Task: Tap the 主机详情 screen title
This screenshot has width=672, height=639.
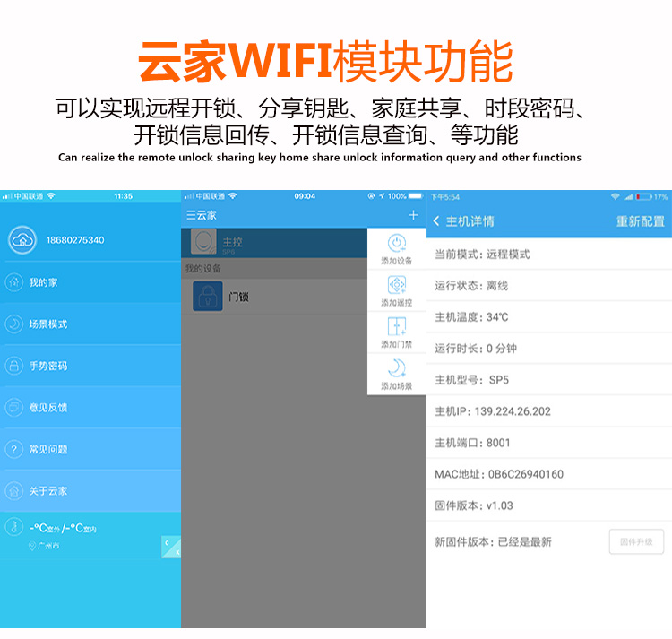Action: [x=470, y=221]
